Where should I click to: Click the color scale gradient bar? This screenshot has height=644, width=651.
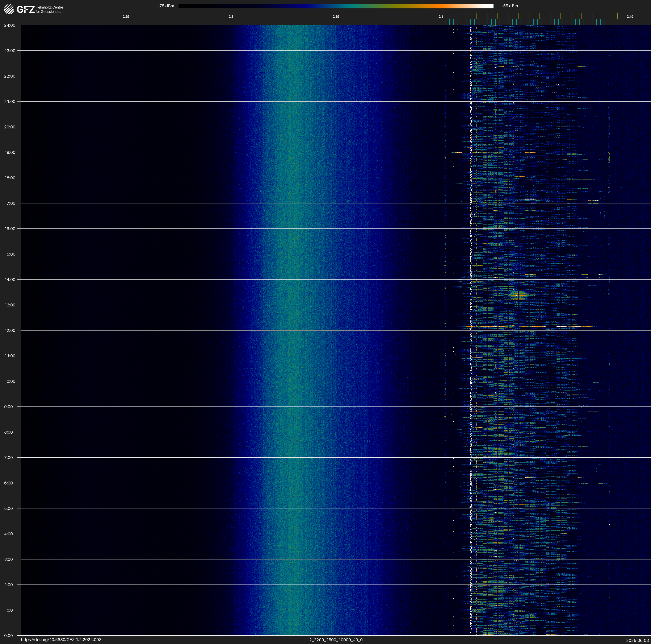pos(336,6)
